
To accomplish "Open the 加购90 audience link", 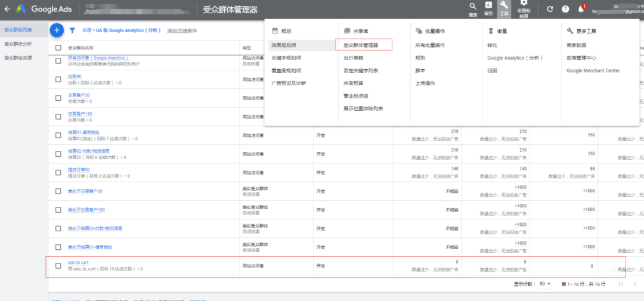I will tap(75, 77).
